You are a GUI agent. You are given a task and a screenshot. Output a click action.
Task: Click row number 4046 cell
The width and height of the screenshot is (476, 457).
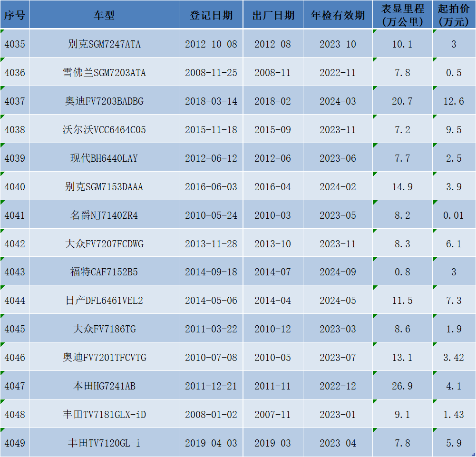15,357
